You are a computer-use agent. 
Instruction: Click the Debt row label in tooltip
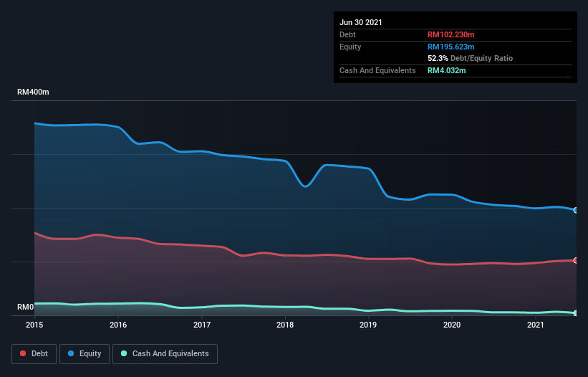(347, 34)
